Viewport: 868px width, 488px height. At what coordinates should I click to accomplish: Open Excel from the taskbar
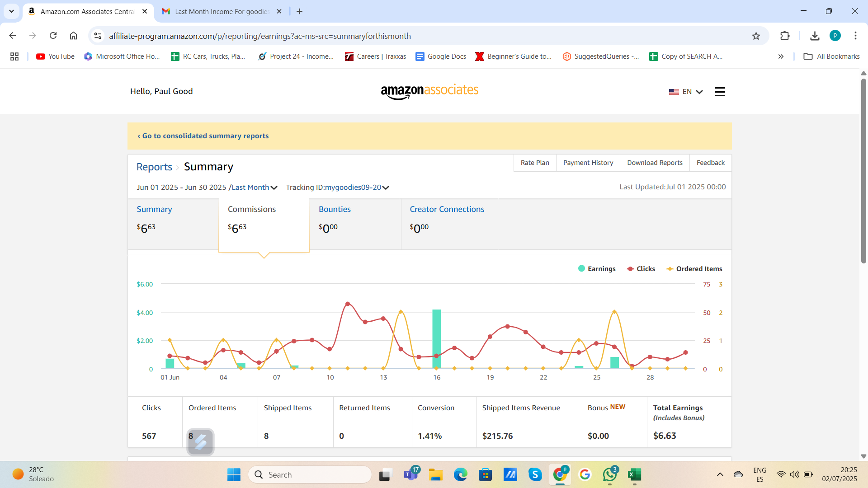(635, 474)
